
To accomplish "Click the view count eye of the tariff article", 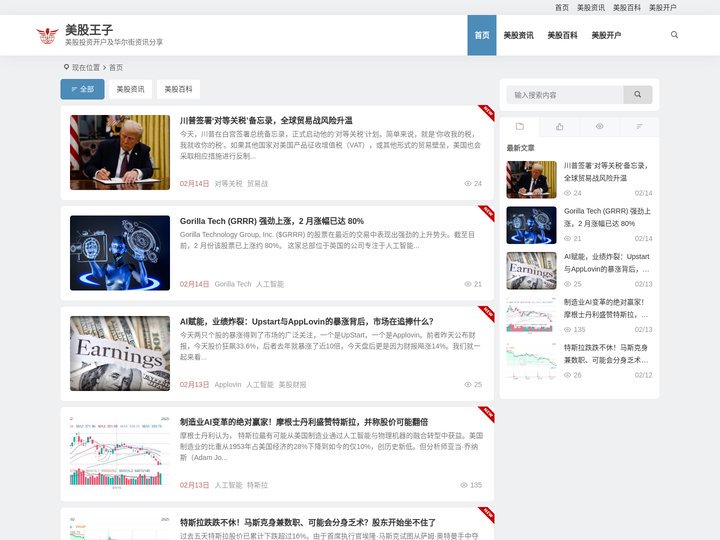I will pyautogui.click(x=467, y=184).
